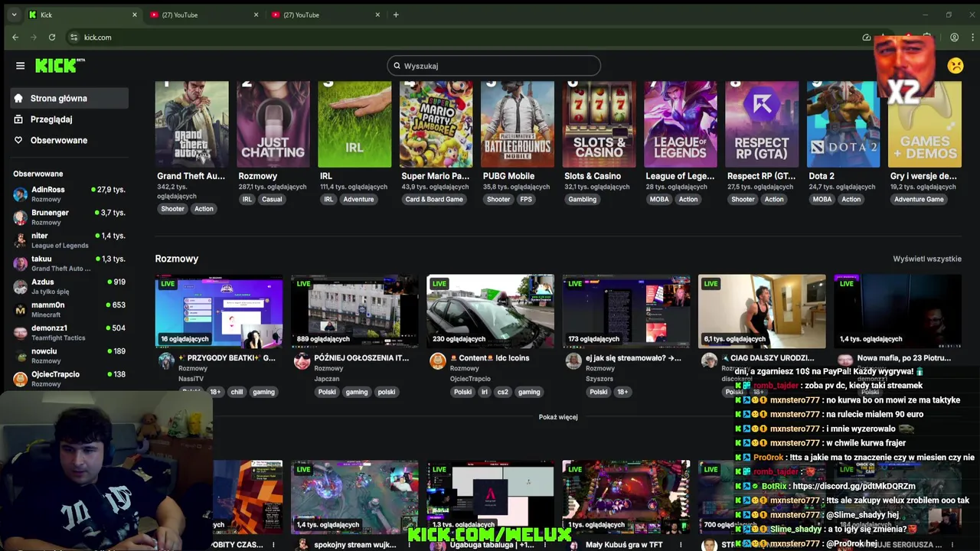This screenshot has width=980, height=551.
Task: Open PÓŹNIEJ OGŁOSZENIA stream thumbnail
Action: 354,311
